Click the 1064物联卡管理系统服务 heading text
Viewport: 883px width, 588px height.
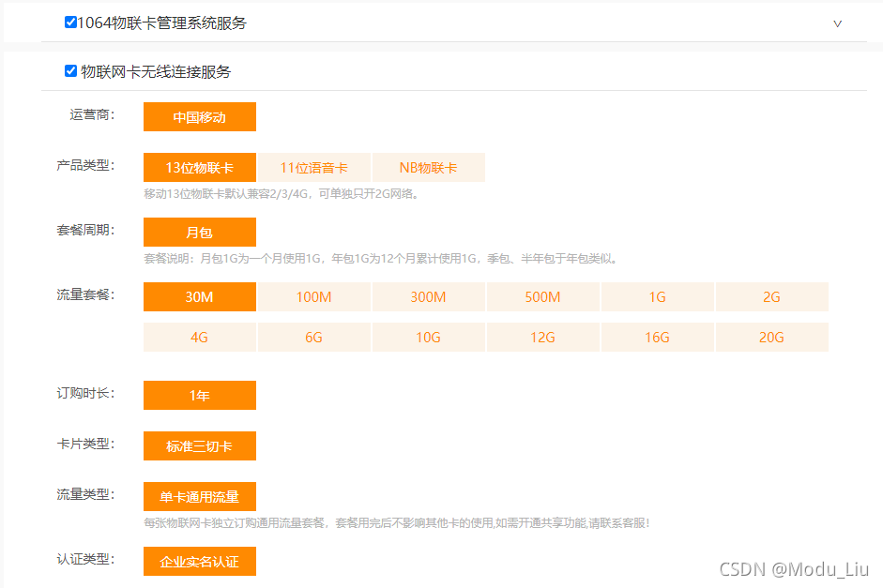162,23
